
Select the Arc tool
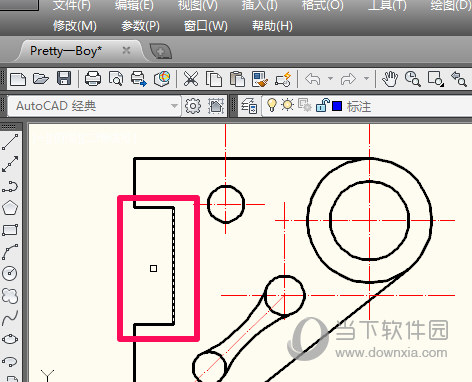10,252
